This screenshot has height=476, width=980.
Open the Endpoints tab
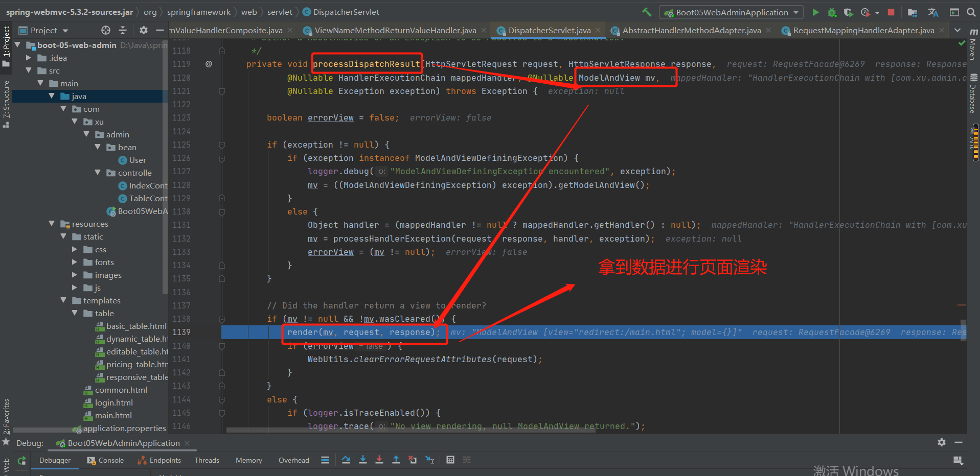159,460
